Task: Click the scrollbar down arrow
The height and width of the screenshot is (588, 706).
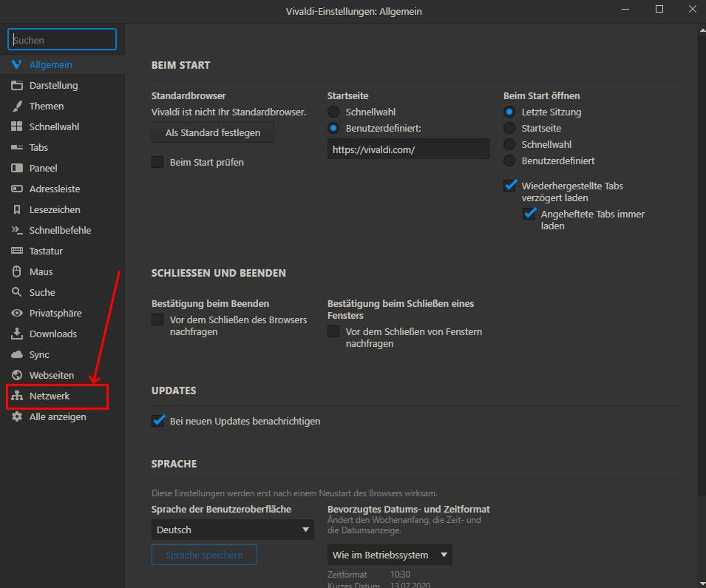Action: [702, 584]
